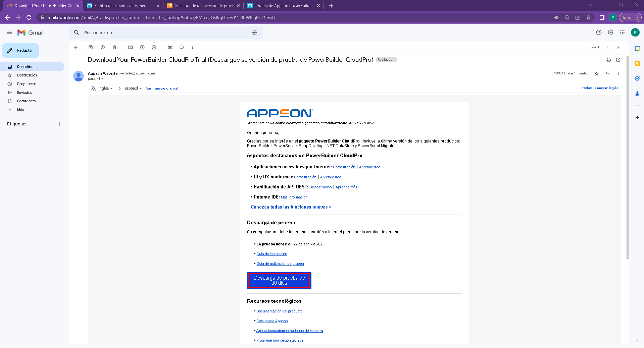Switch to Centro de usuarios de Appeon tab
644x348 pixels.
121,6
